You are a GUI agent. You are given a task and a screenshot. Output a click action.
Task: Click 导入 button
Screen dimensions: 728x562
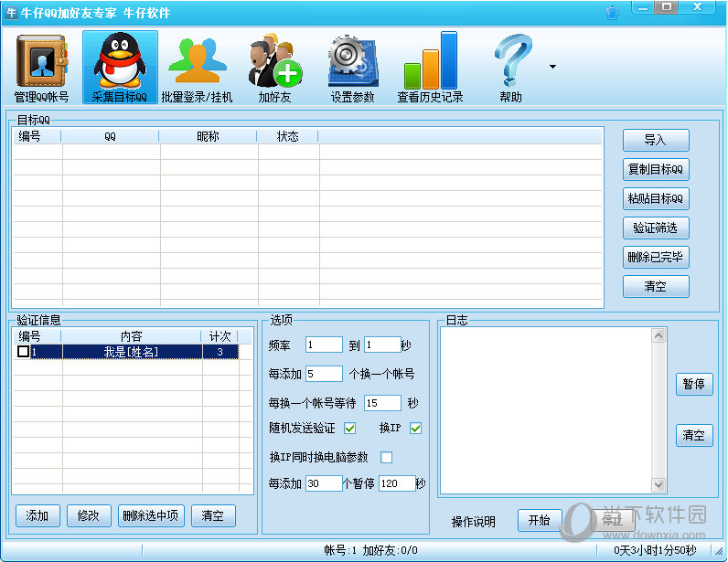pos(656,140)
